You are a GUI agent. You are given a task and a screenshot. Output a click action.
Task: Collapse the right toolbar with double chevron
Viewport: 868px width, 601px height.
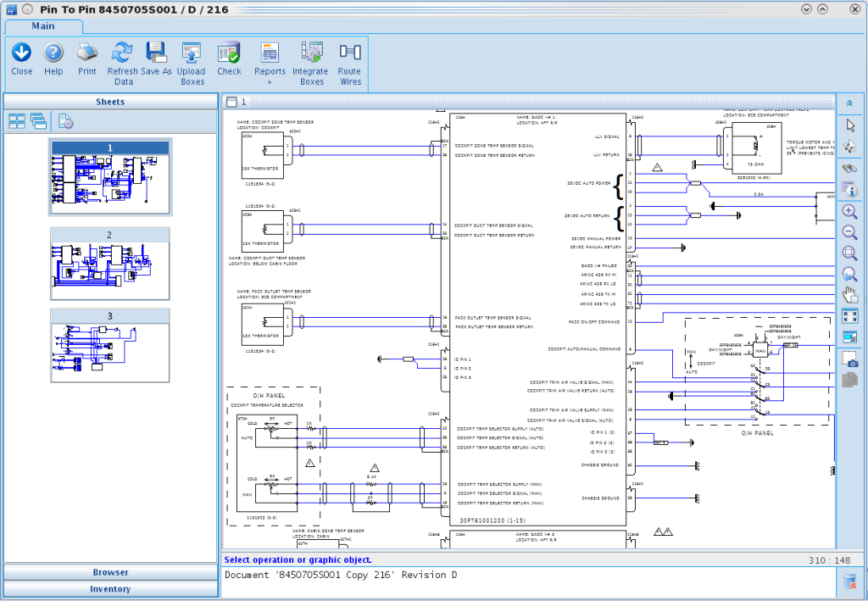849,103
